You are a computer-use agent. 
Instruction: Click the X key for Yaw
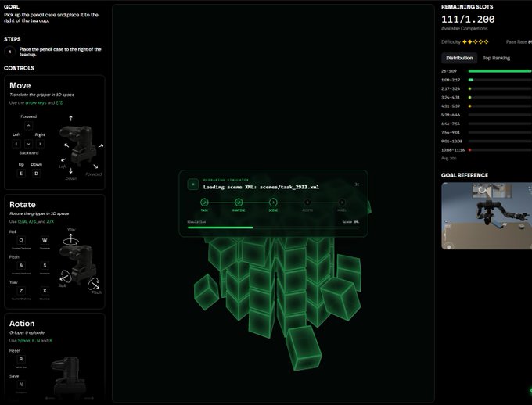tap(45, 291)
